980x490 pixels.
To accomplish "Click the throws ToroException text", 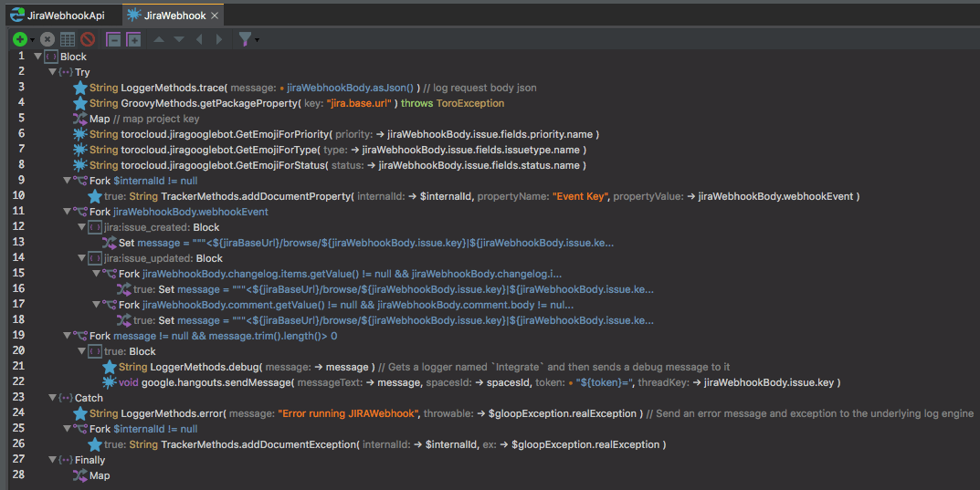I will point(452,103).
